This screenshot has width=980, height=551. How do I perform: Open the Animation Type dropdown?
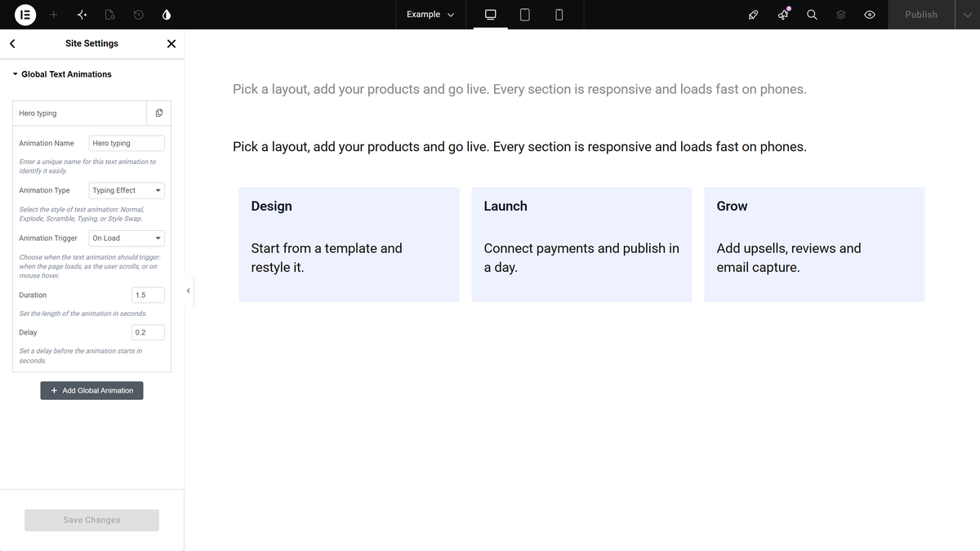pyautogui.click(x=127, y=190)
